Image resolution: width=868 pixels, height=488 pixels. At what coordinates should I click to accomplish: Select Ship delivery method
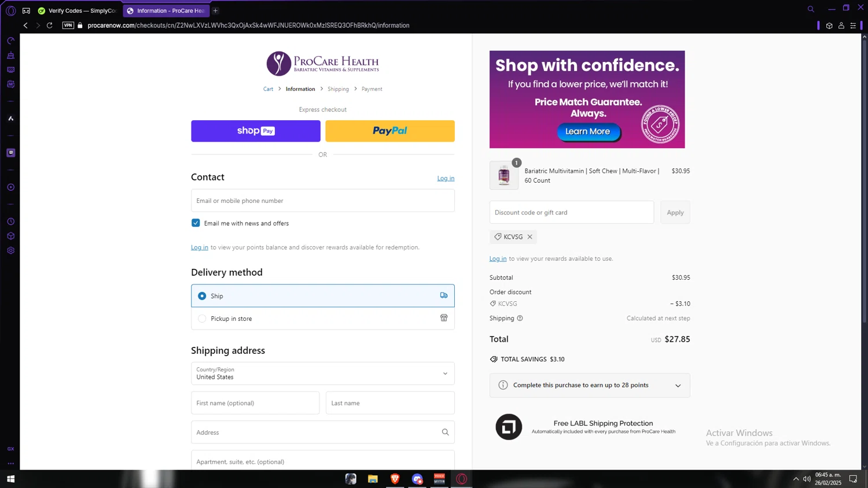(323, 295)
